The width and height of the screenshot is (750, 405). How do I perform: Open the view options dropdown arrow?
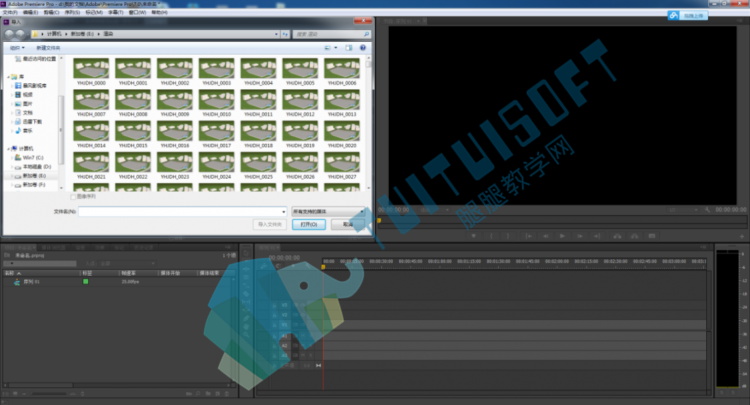click(336, 48)
